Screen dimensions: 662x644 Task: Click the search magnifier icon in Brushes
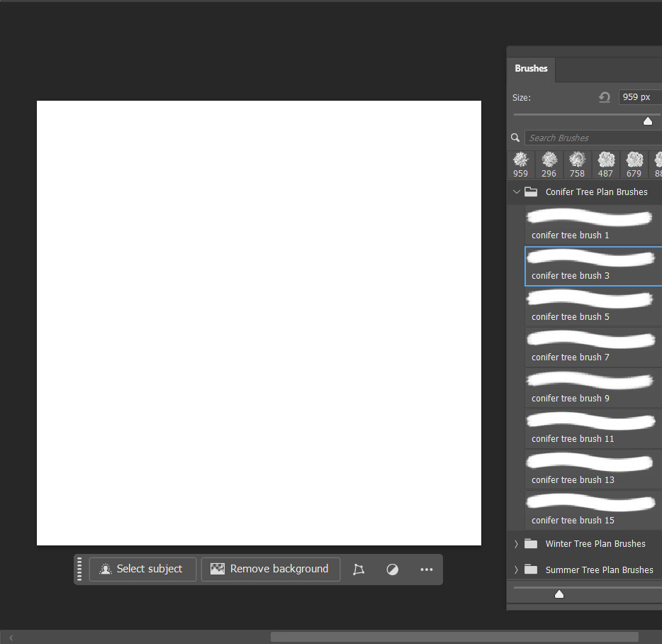(x=515, y=138)
